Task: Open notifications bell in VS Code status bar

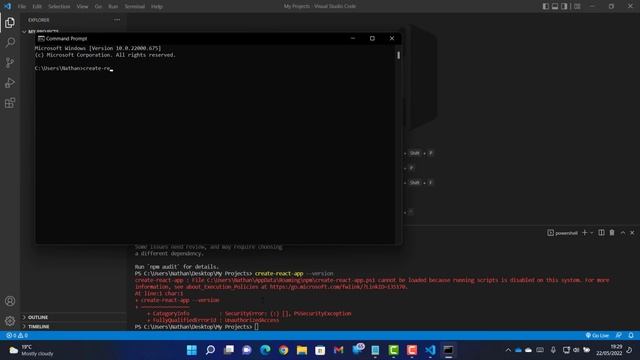Action: (631, 335)
